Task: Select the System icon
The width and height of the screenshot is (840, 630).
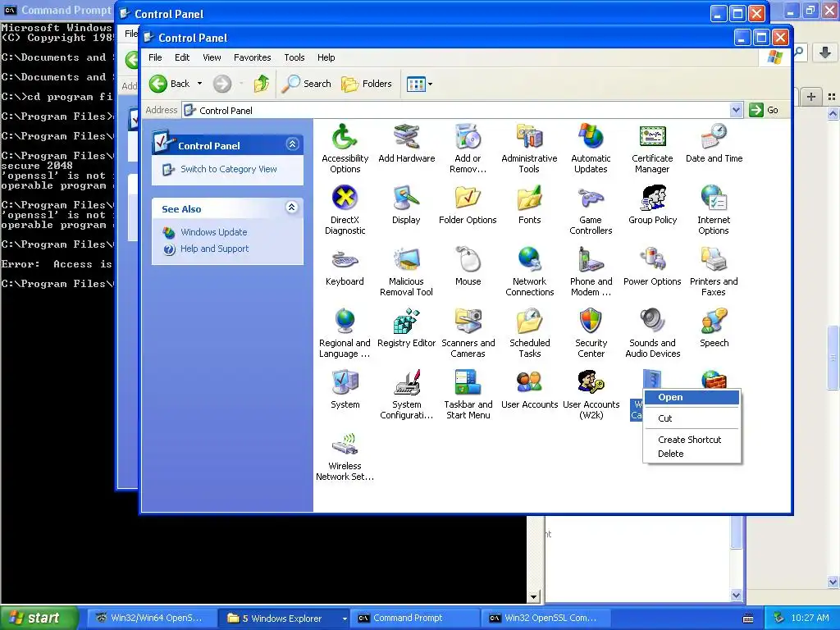Action: 345,383
